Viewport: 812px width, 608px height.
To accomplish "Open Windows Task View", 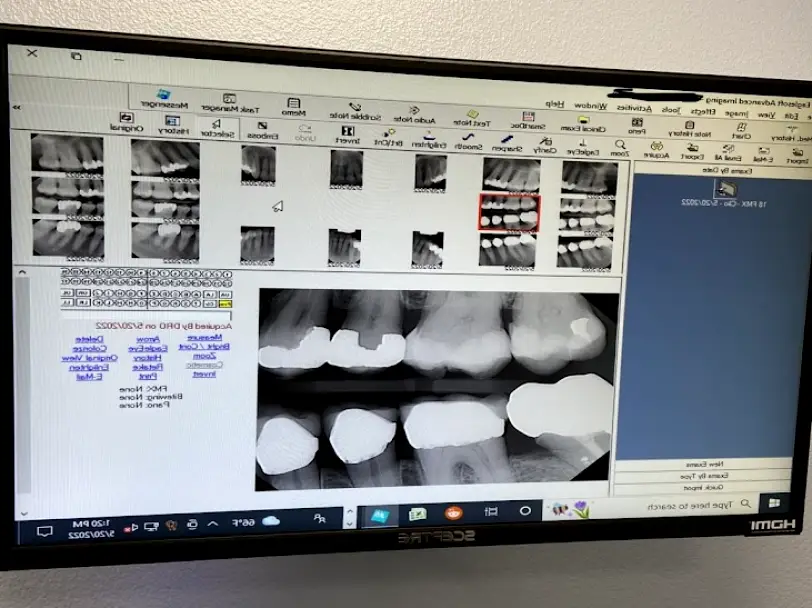I will pos(491,512).
